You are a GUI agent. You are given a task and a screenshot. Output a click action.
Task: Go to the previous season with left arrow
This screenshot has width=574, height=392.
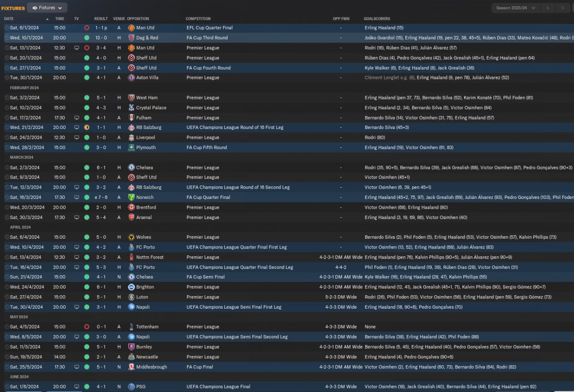pyautogui.click(x=548, y=8)
